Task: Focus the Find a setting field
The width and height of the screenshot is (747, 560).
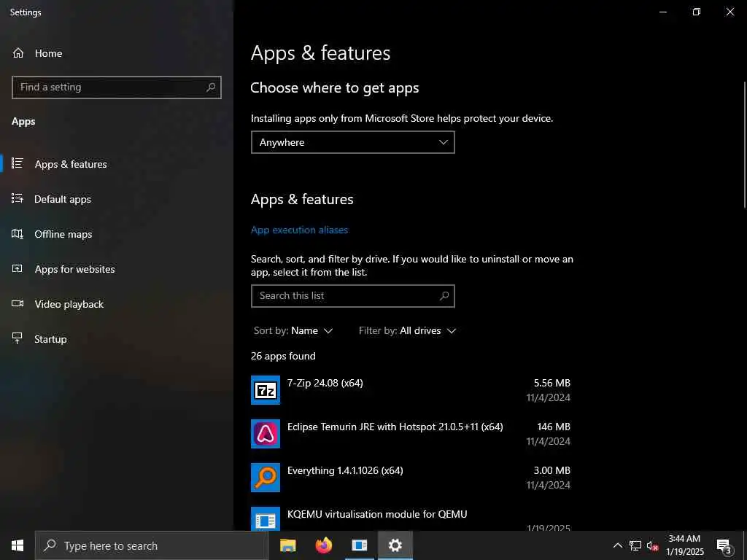Action: 116,87
